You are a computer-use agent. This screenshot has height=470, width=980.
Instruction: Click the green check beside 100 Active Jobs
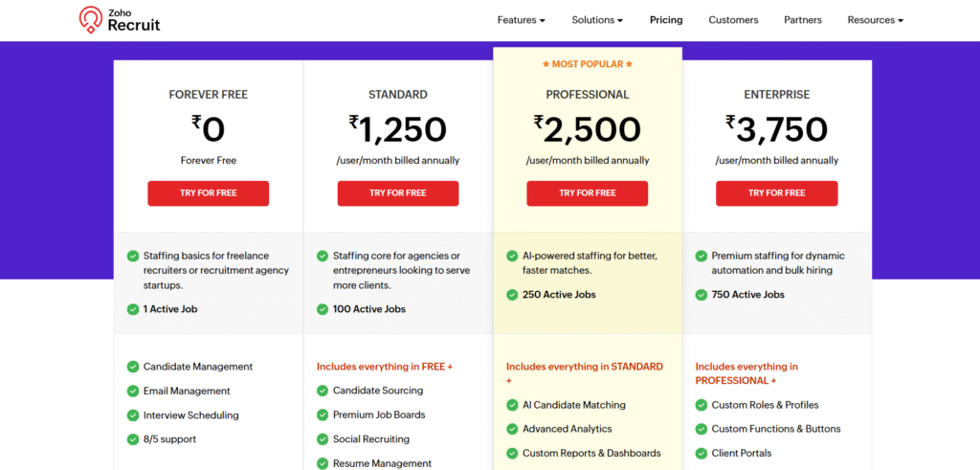click(x=323, y=309)
